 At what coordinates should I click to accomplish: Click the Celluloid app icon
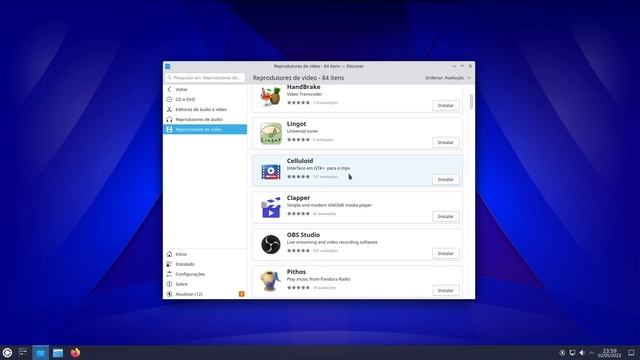point(271,171)
